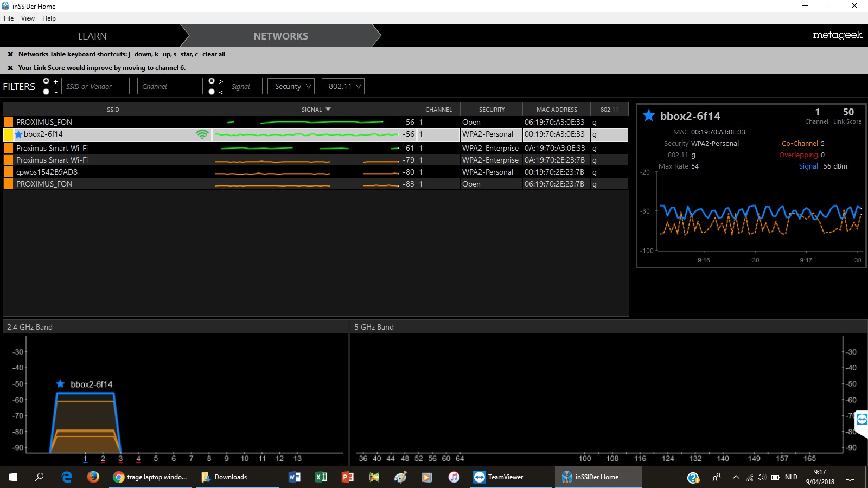Toggle sort order on the SIGNAL column header
Image resolution: width=868 pixels, height=488 pixels.
coord(315,110)
